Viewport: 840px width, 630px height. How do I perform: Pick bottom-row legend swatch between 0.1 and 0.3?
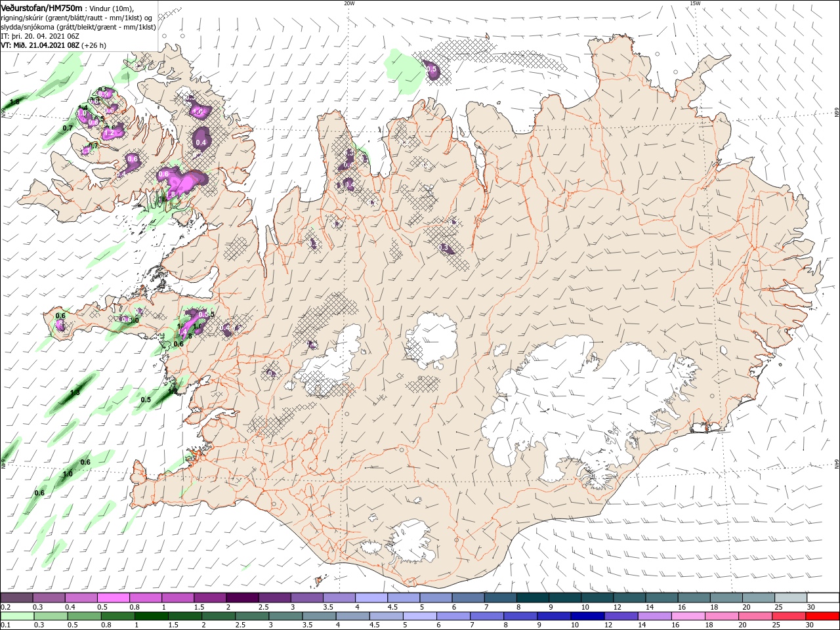(17, 616)
